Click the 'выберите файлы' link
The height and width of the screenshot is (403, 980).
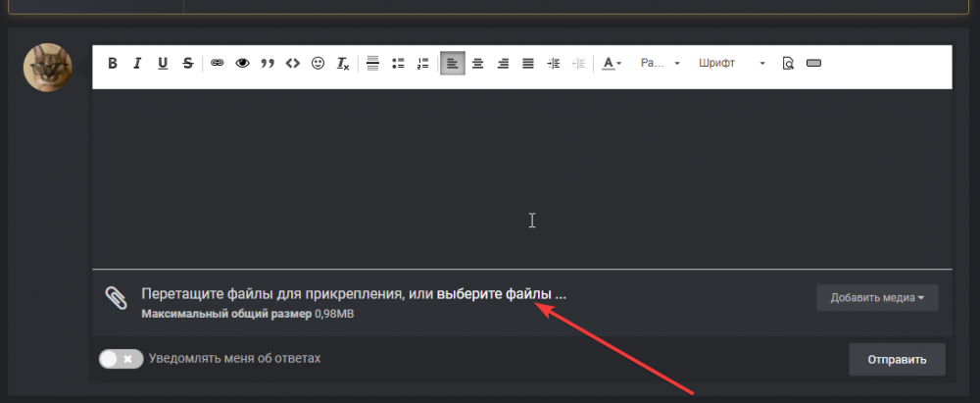(x=501, y=293)
